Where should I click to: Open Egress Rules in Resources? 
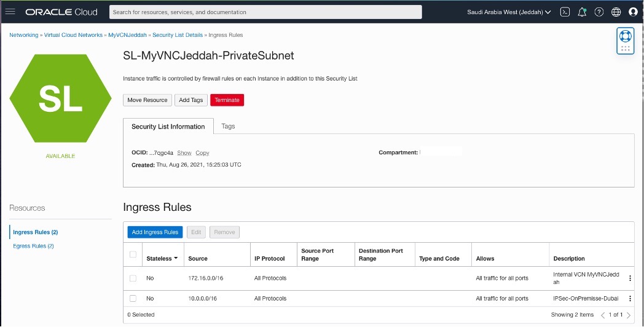33,246
